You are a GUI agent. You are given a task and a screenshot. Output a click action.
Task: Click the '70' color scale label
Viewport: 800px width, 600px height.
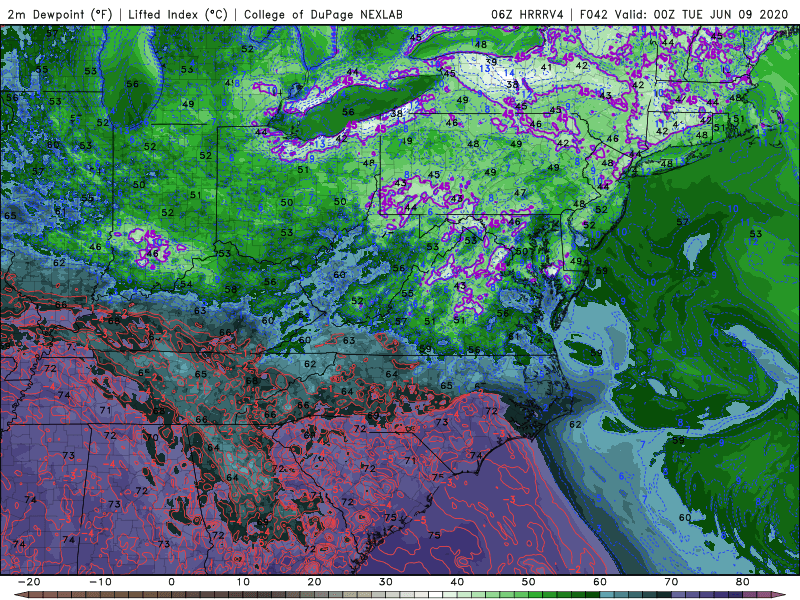(x=671, y=582)
